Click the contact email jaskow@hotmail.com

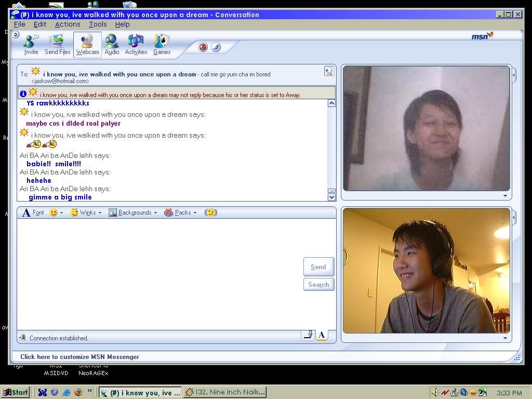(60, 81)
